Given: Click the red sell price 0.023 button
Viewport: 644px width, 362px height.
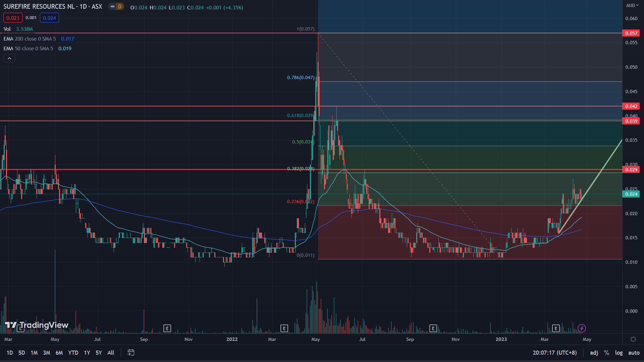Looking at the screenshot, I should pos(13,18).
